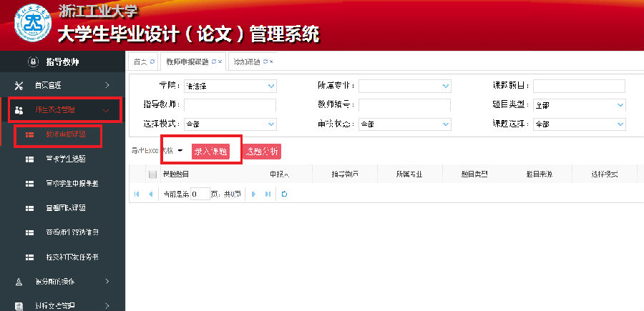The image size is (644, 311).
Task: Jump to the last results page
Action: pos(268,194)
